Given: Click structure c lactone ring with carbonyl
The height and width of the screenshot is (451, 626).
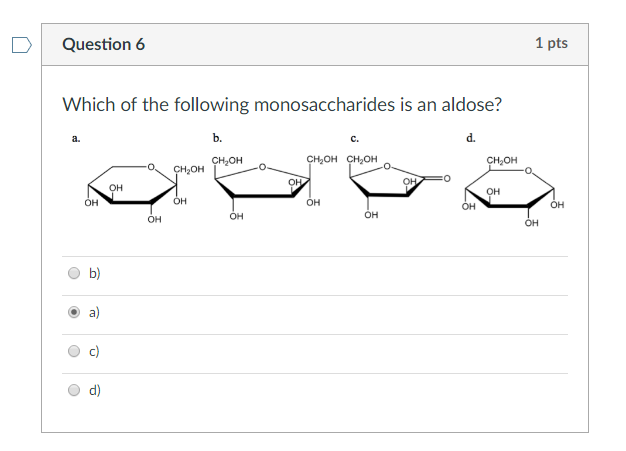Looking at the screenshot, I should pyautogui.click(x=398, y=187).
